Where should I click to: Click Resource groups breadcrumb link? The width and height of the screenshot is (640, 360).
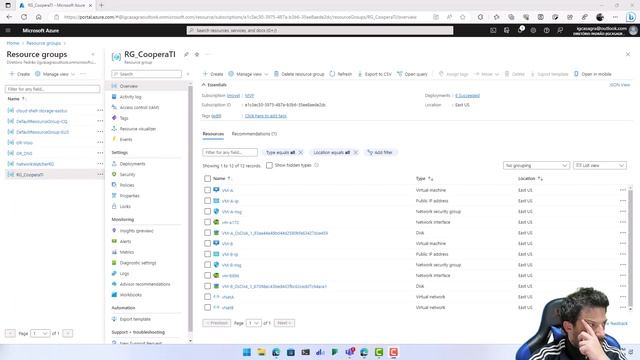pyautogui.click(x=43, y=43)
